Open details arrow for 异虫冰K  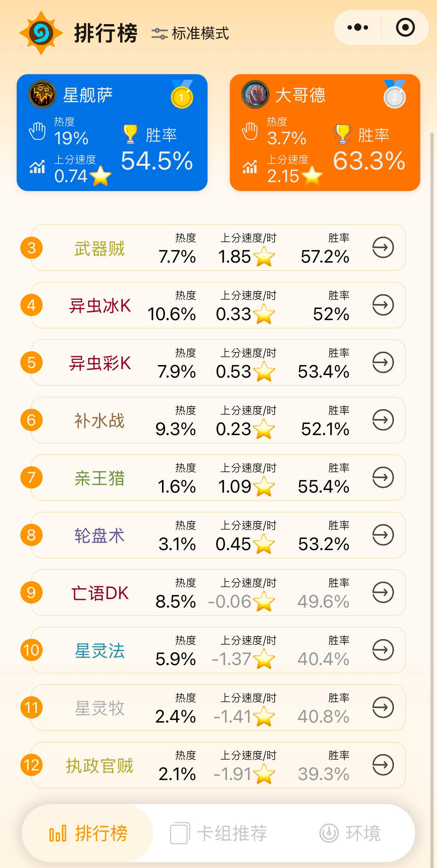pos(383,305)
